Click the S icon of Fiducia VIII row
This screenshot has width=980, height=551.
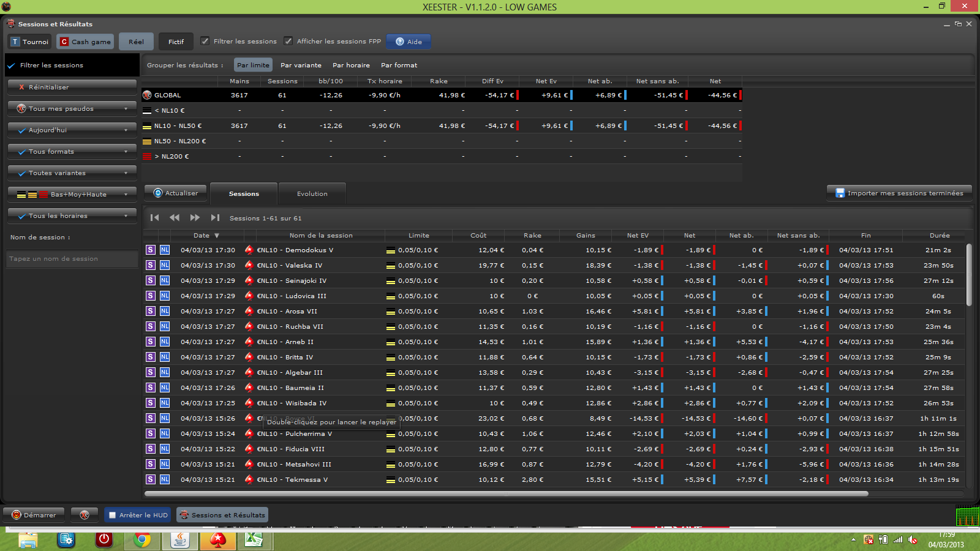151,449
